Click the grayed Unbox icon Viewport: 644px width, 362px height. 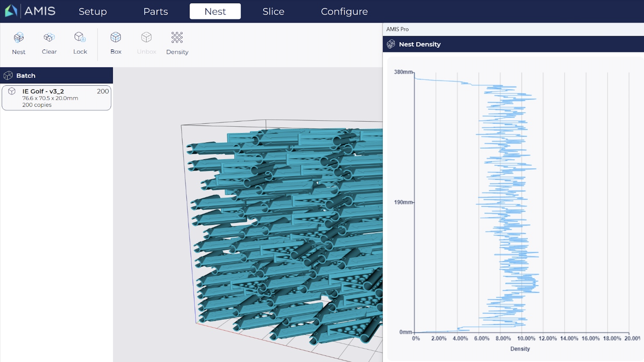tap(146, 37)
